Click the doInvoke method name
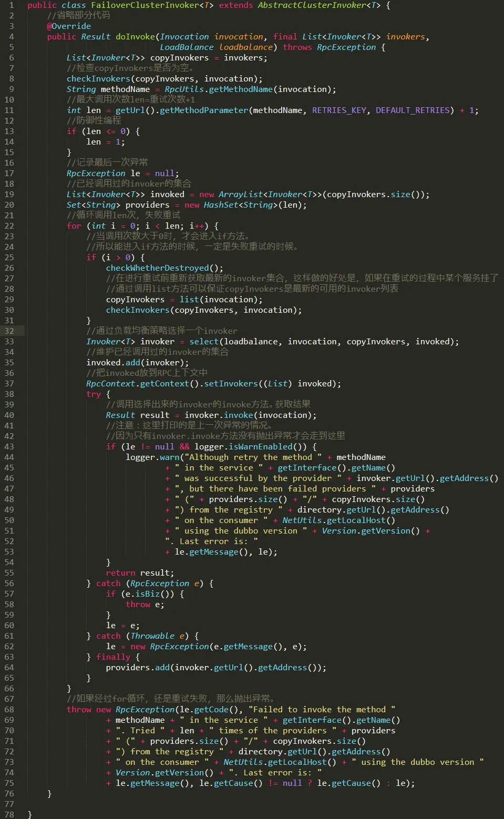The image size is (504, 819). [135, 37]
